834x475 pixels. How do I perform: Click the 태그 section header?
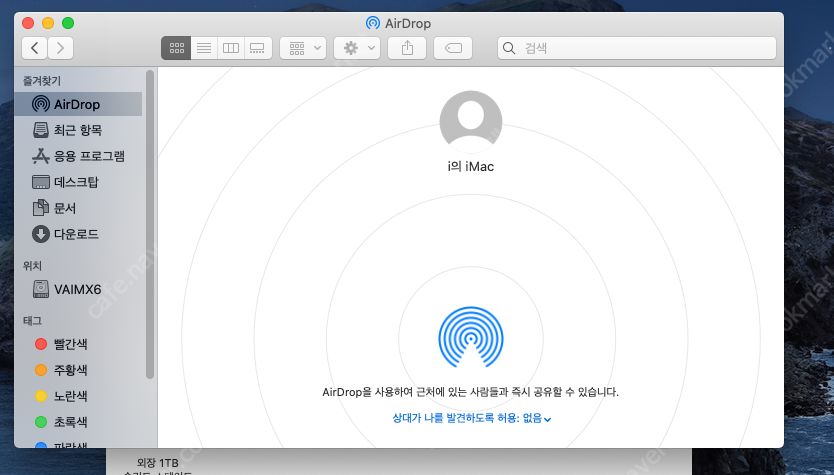(x=32, y=320)
